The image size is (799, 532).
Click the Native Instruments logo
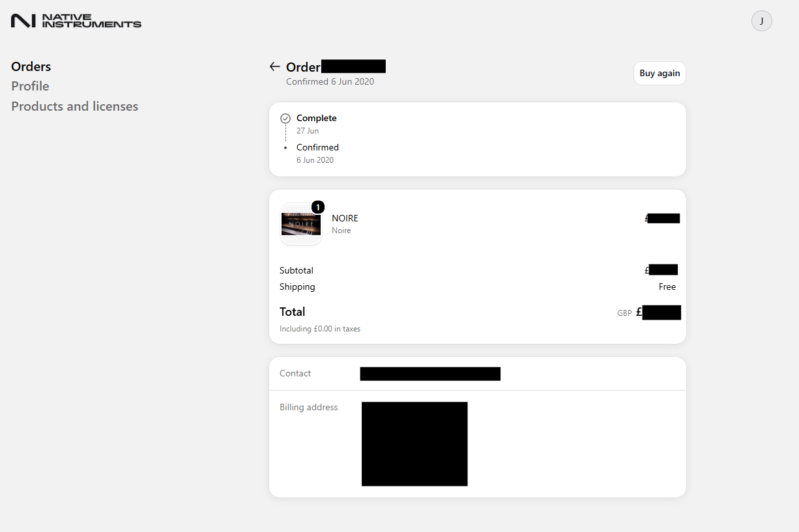coord(76,21)
